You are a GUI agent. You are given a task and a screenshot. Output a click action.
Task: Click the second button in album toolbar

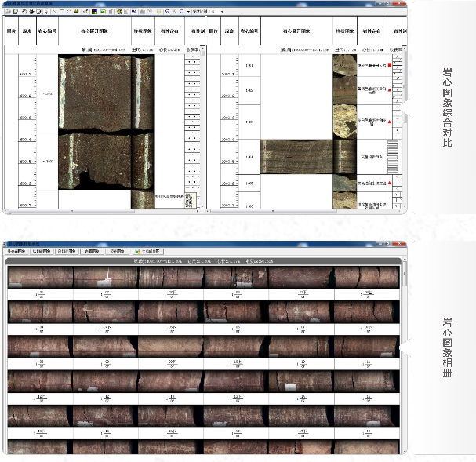tap(42, 252)
